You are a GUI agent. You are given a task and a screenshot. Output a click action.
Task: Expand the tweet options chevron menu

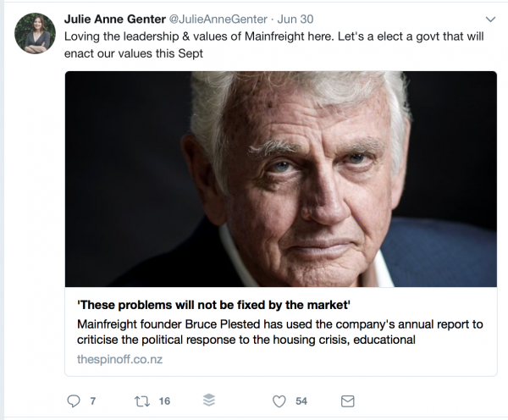point(489,19)
